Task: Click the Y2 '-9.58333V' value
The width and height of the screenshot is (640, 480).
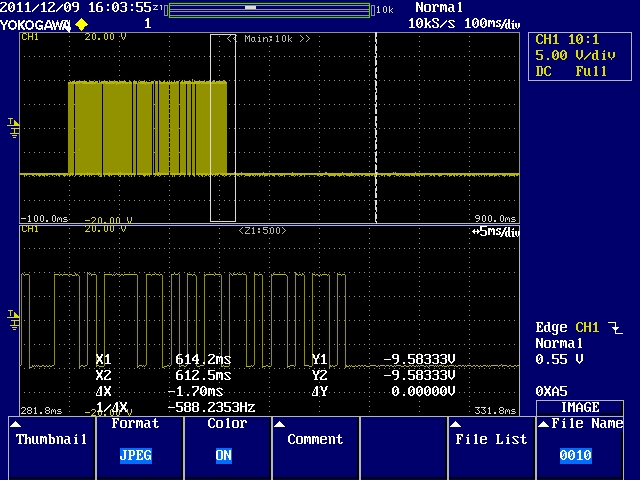Action: point(419,375)
